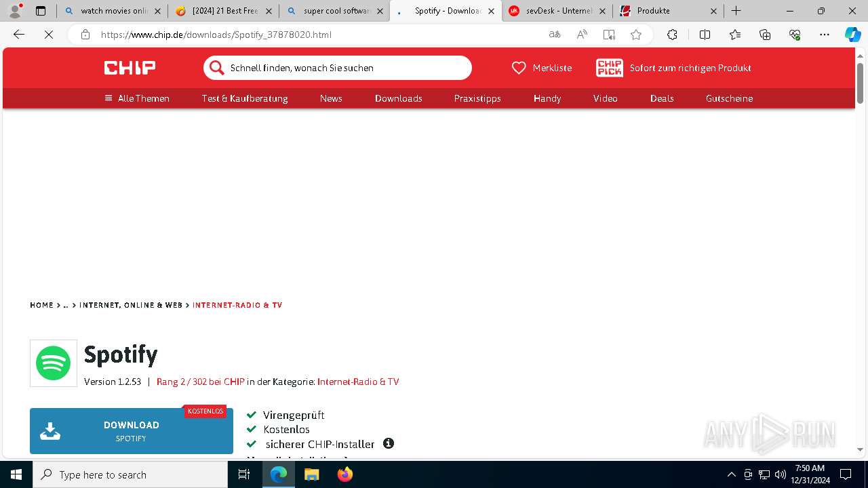Image resolution: width=868 pixels, height=488 pixels.
Task: Show info about sicherer CHIP-Installer
Action: 389,443
